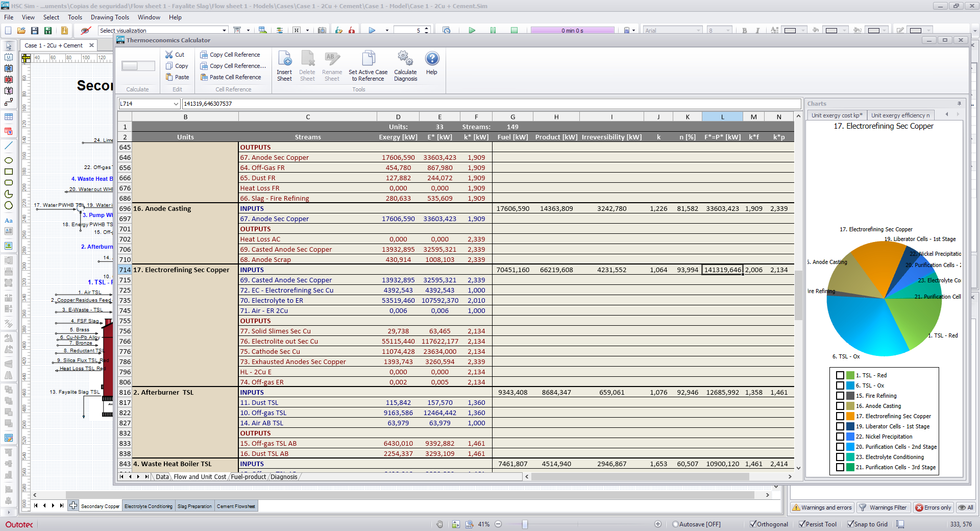Click the Errors only button

(933, 508)
